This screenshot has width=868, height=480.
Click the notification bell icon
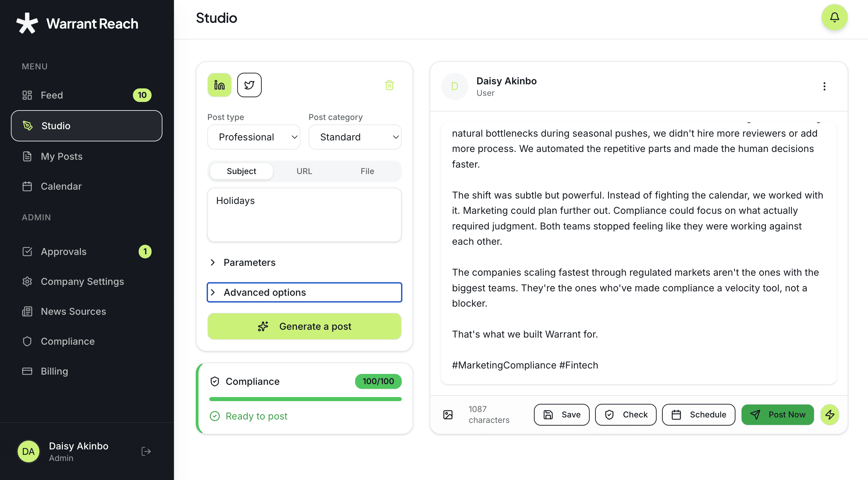834,17
